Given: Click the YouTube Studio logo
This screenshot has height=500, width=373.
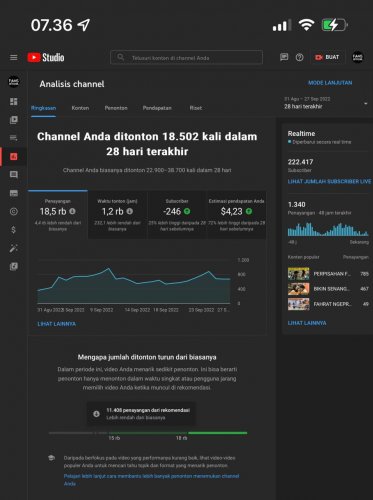Looking at the screenshot, I should click(x=46, y=57).
